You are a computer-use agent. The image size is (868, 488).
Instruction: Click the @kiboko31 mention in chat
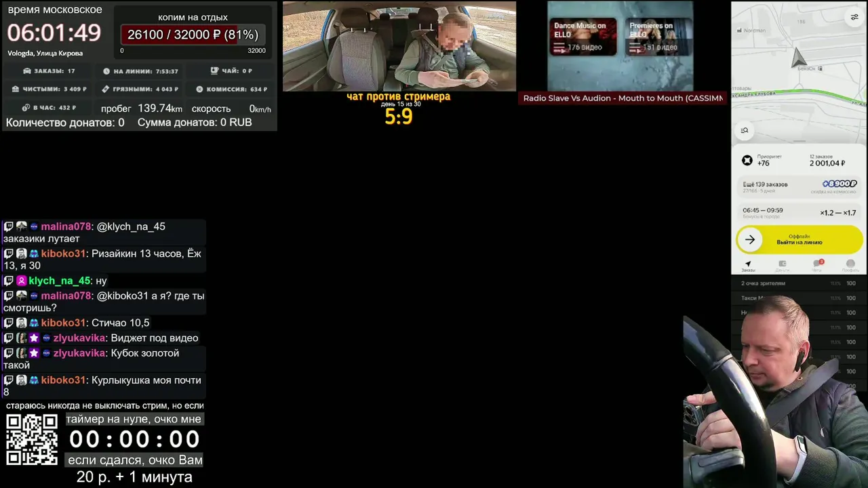click(x=122, y=296)
